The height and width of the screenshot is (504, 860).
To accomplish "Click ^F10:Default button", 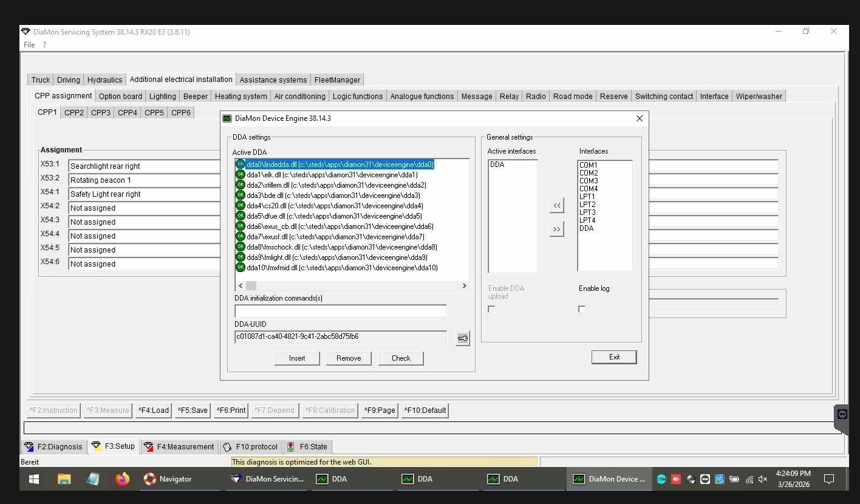I will point(425,410).
